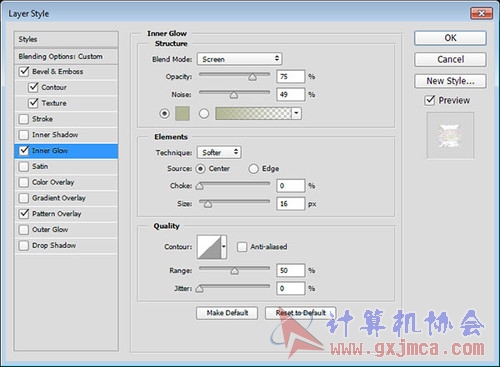Click the Opacity slider handle
Screen dimensions: 500x367
tap(252, 77)
